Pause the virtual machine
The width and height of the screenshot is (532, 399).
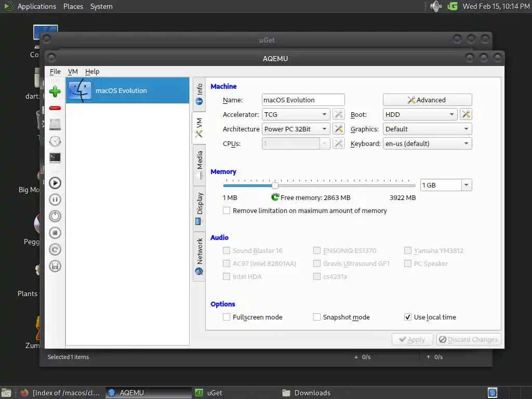click(55, 199)
